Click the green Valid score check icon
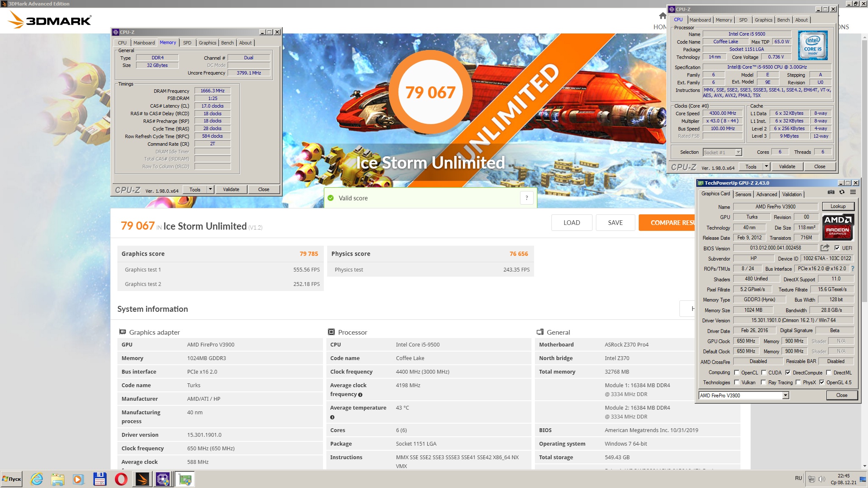This screenshot has width=868, height=488. 331,198
